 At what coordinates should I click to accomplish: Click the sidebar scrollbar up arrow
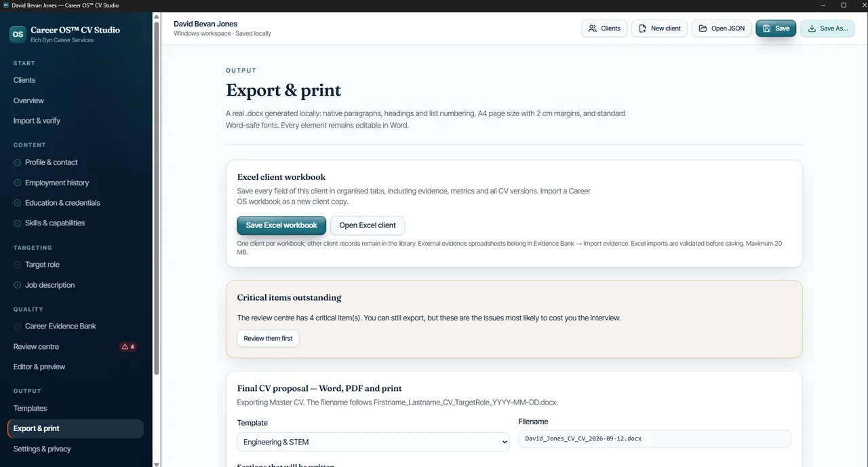point(157,16)
